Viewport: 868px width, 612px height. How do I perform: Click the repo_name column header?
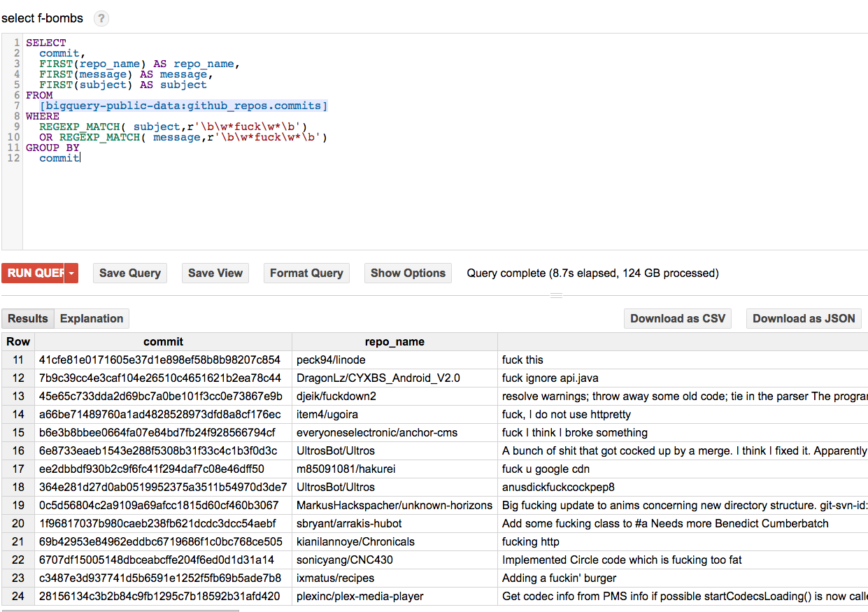point(394,341)
